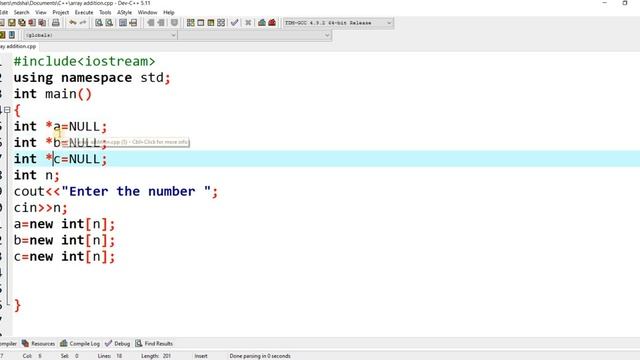The width and height of the screenshot is (640, 360).
Task: Open the Help menu
Action: click(169, 13)
